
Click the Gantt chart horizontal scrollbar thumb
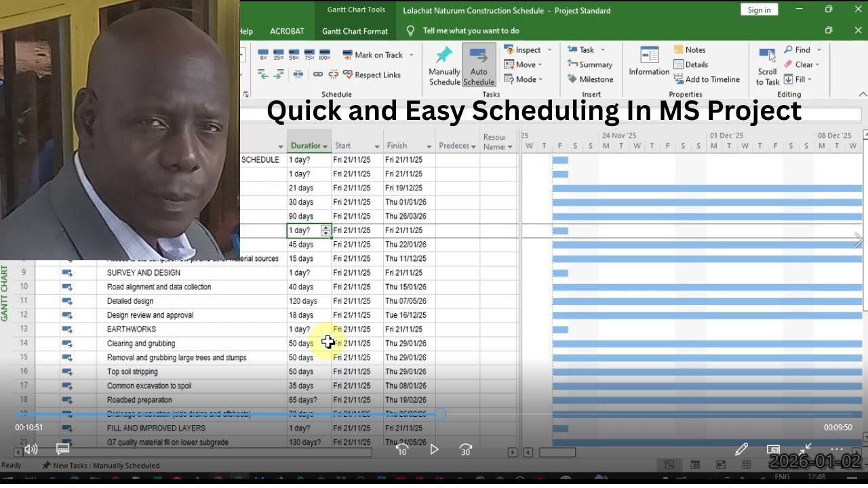[x=557, y=452]
